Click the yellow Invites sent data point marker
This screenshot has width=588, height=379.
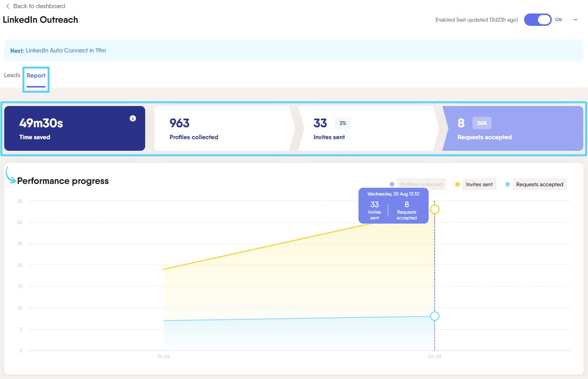coord(435,209)
